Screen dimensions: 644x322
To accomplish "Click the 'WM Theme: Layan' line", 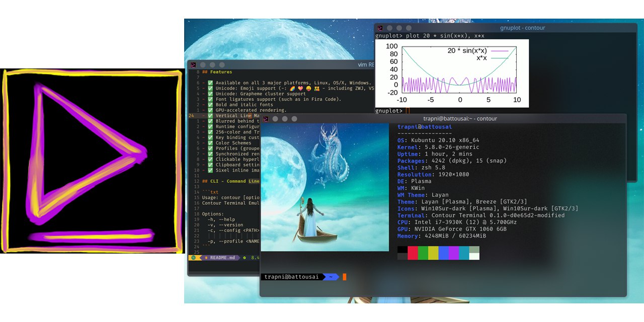I will (423, 195).
